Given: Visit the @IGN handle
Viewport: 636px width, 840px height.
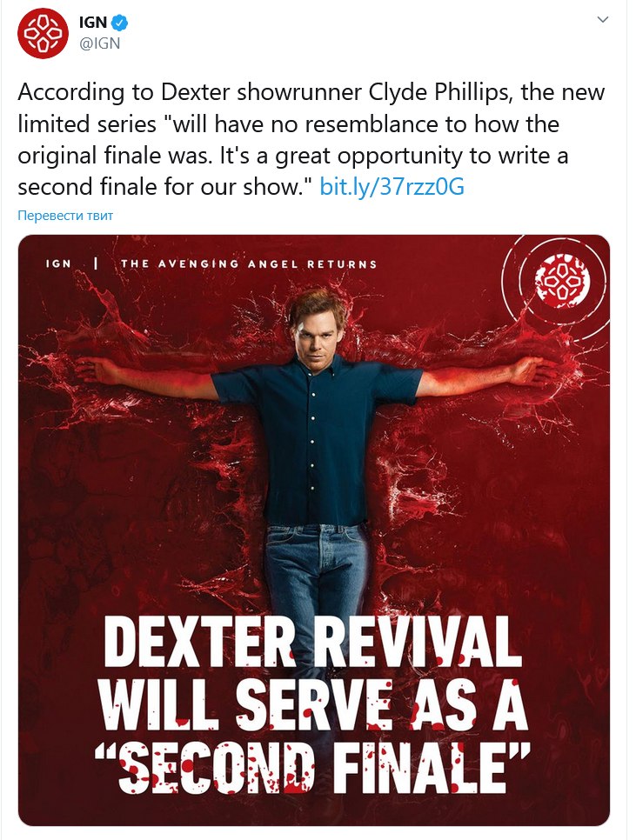Looking at the screenshot, I should tap(100, 44).
